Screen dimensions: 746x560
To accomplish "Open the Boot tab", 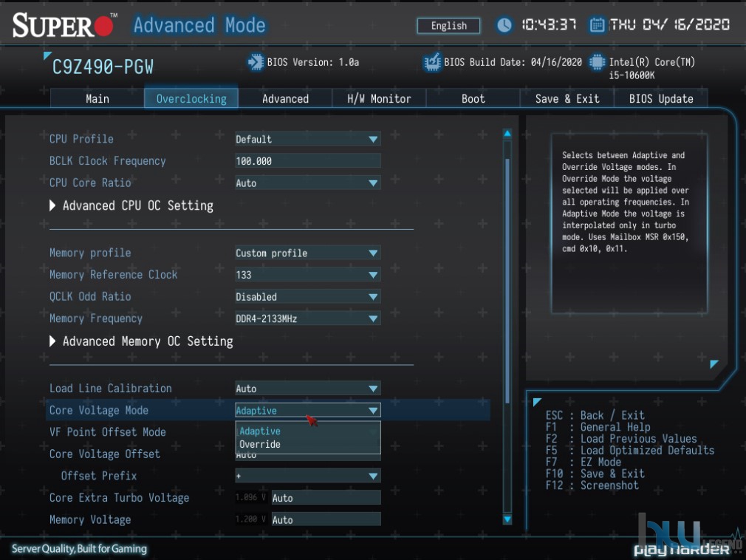I will [473, 98].
